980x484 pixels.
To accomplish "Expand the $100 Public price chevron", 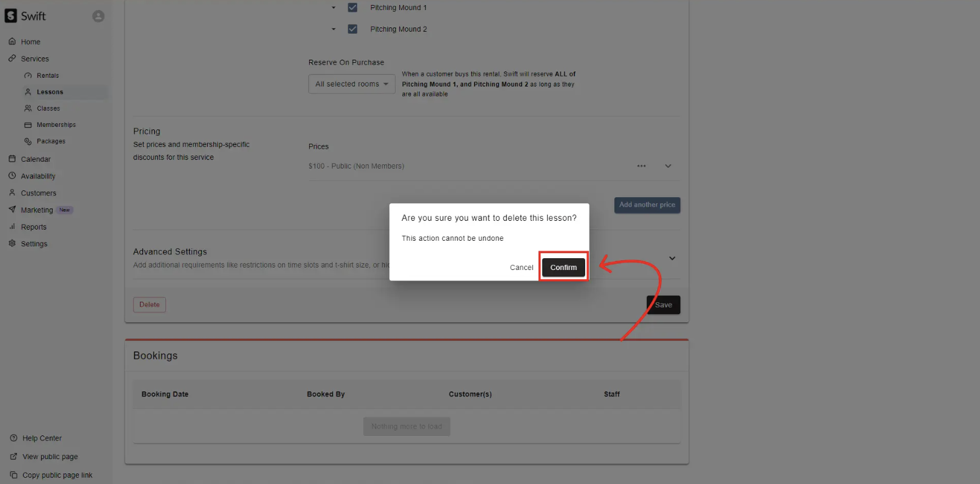I will tap(668, 166).
